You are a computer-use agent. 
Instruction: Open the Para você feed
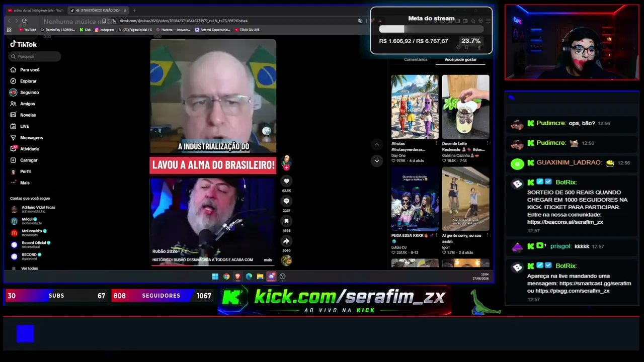coord(25,70)
